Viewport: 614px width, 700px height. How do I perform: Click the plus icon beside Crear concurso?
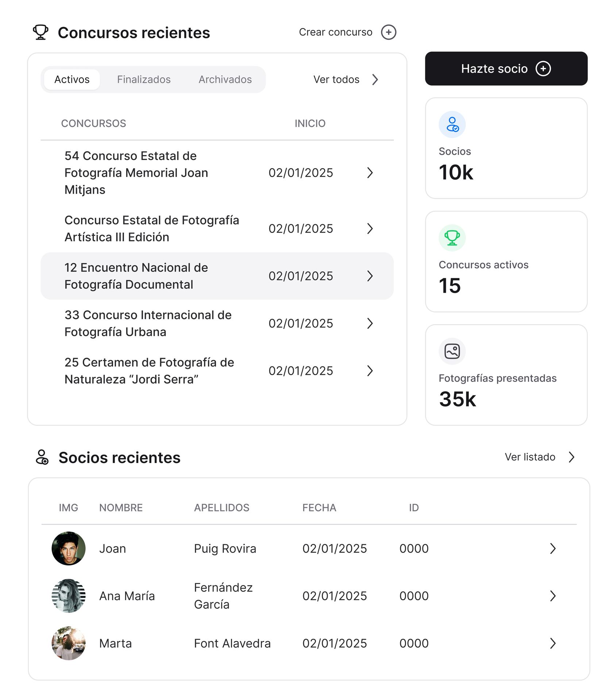[389, 32]
